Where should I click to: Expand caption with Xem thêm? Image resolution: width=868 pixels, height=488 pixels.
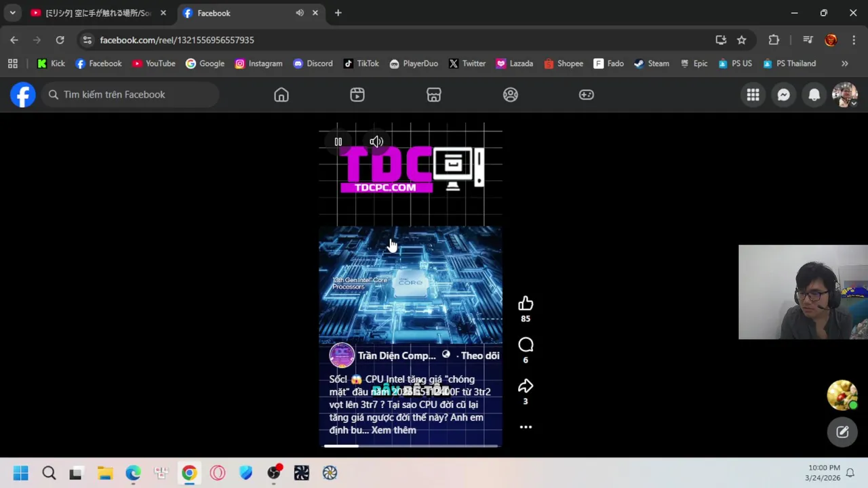[394, 430]
